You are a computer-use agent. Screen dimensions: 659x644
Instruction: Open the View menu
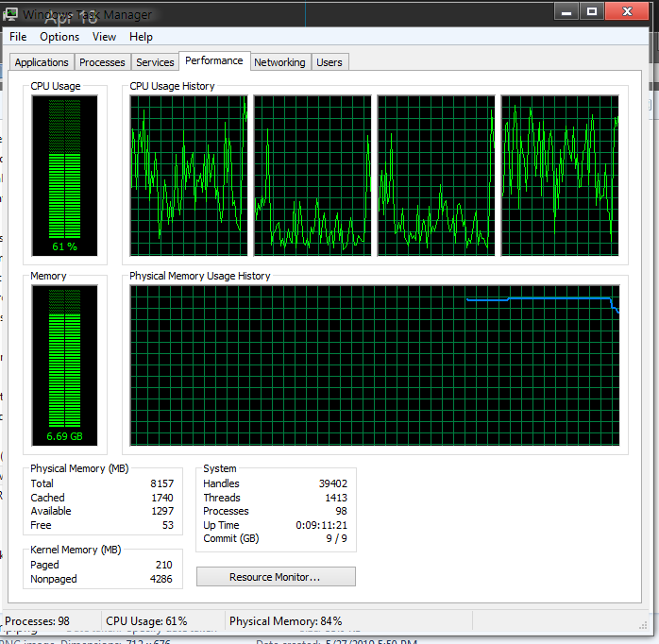pos(104,37)
